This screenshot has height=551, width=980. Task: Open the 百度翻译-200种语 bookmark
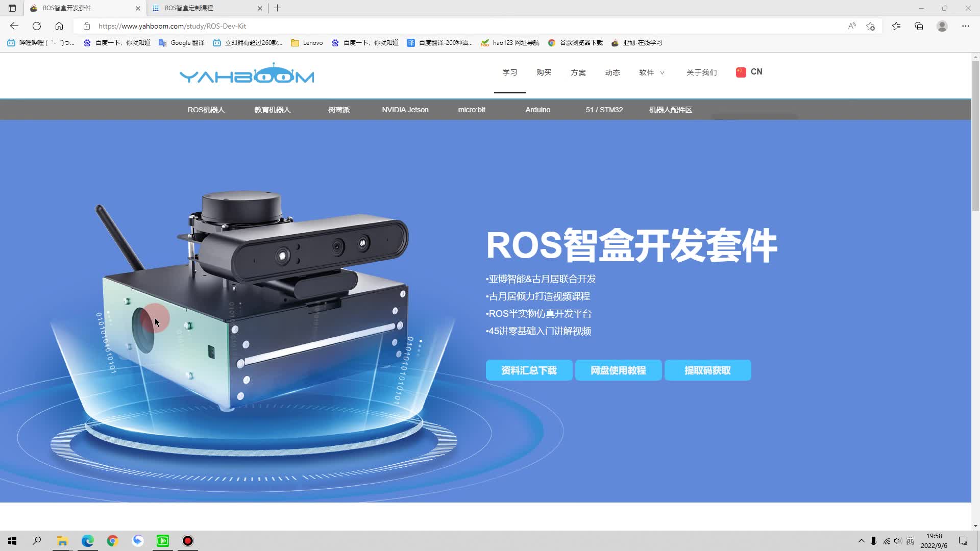(439, 43)
